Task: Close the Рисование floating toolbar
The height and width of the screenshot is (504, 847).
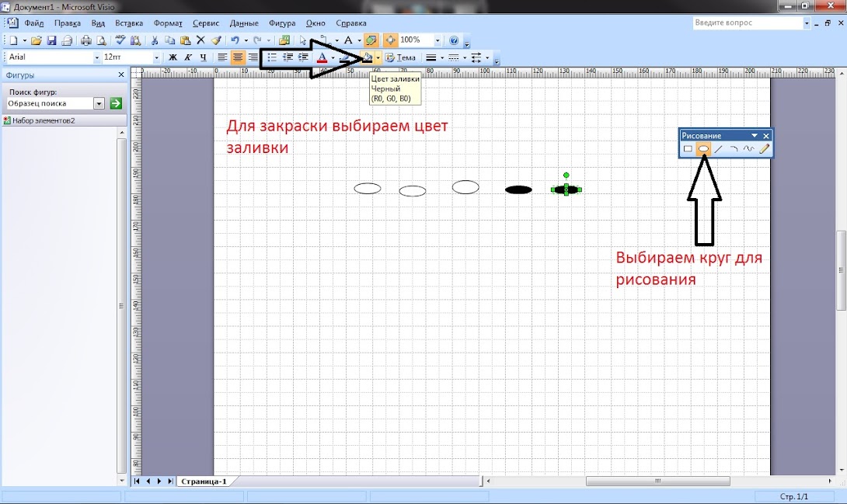Action: (766, 135)
